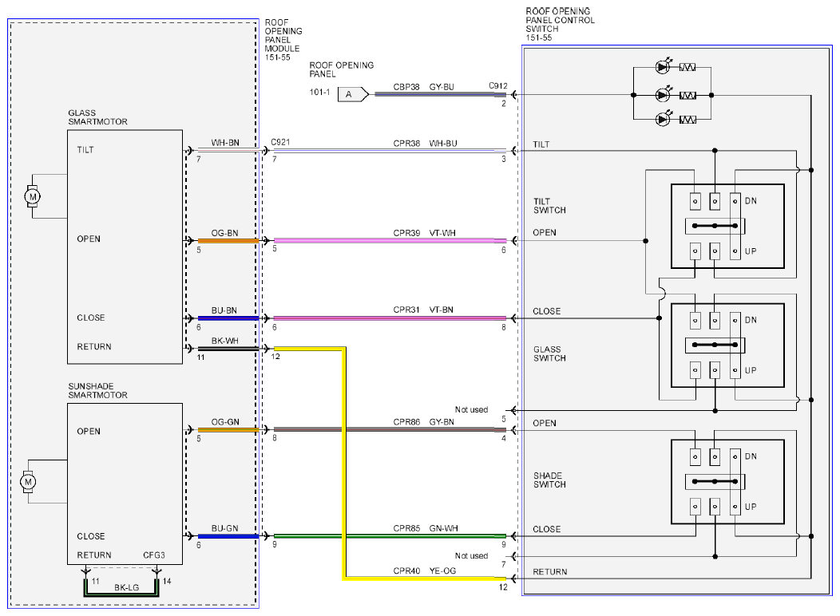Select the blue BU-BN close wire
Screen dimensions: 840x616
(x=228, y=318)
